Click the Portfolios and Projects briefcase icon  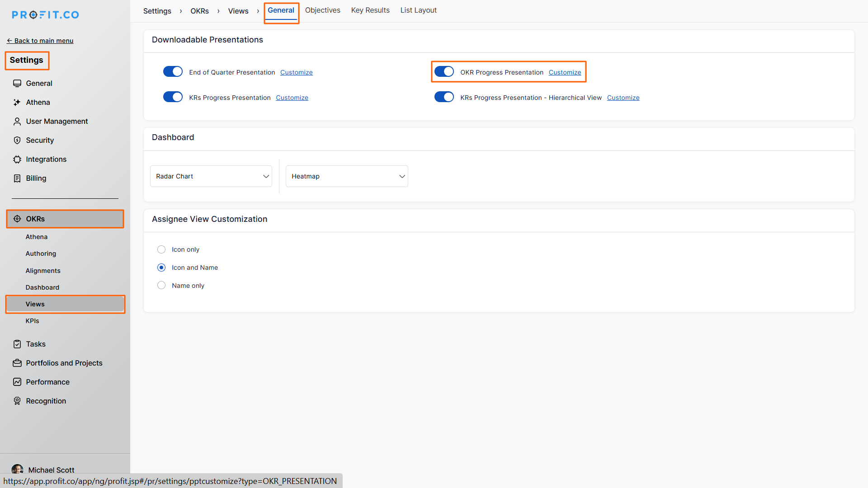17,363
